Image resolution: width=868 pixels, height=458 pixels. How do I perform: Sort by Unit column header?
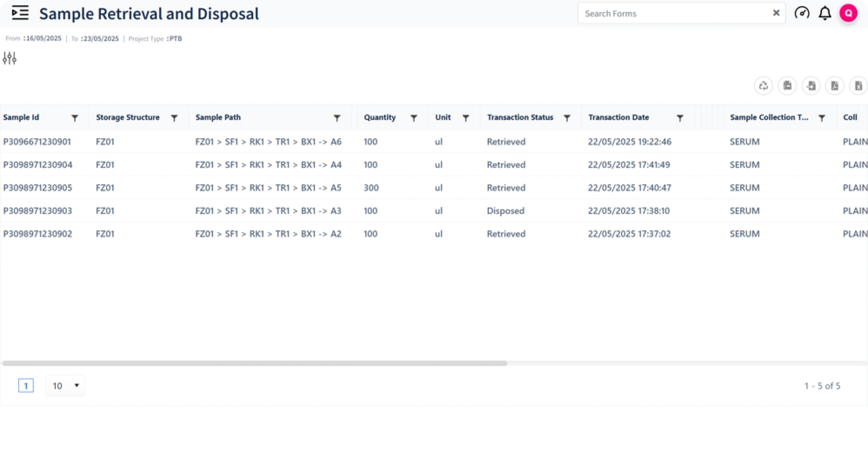[443, 117]
